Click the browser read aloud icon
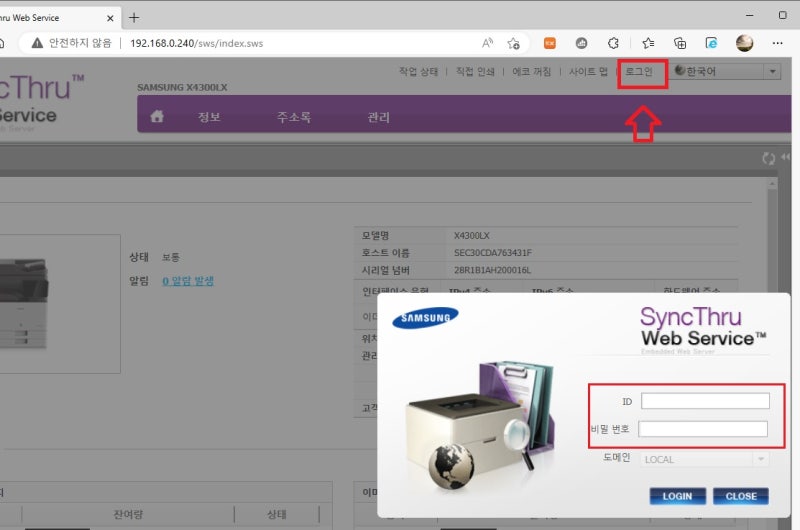 [x=487, y=43]
